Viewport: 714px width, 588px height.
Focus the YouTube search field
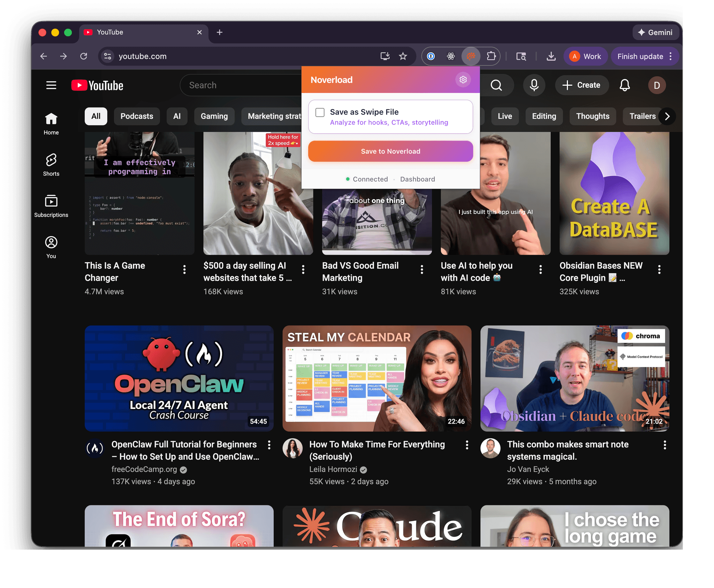pos(241,85)
